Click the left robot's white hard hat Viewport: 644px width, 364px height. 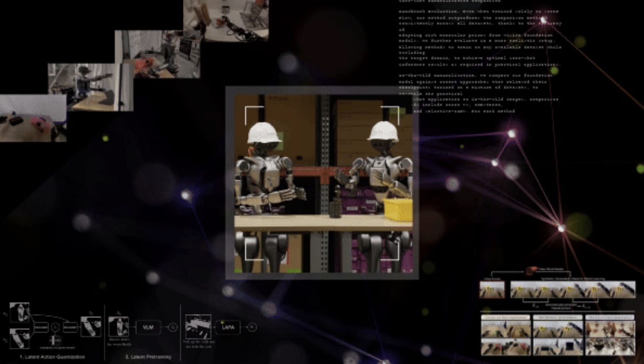pyautogui.click(x=264, y=132)
